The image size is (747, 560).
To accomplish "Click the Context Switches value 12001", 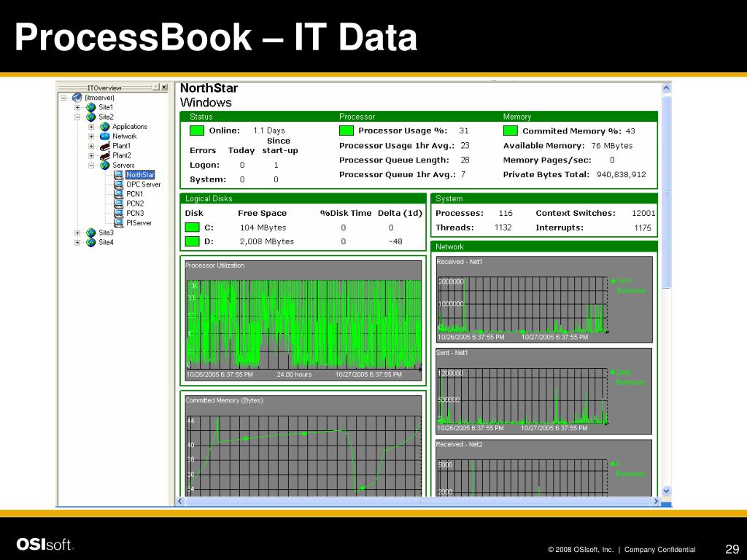I will 643,214.
